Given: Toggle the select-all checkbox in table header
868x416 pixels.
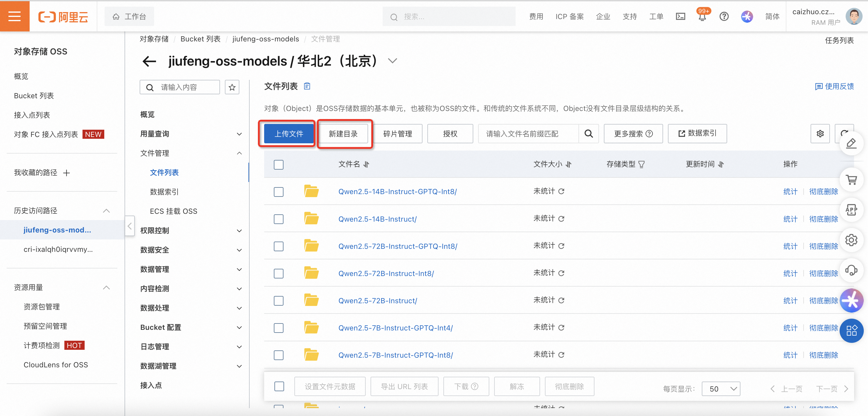Looking at the screenshot, I should point(278,164).
